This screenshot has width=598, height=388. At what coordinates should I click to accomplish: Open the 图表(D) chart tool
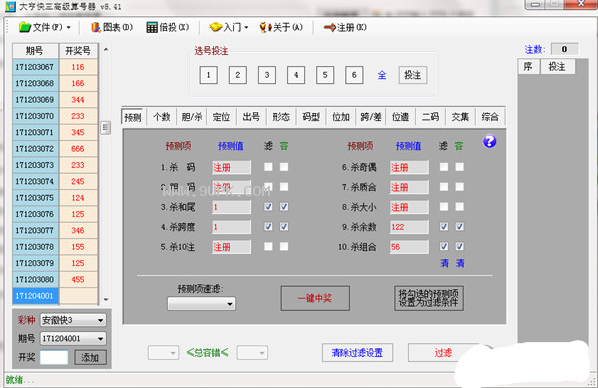(112, 27)
